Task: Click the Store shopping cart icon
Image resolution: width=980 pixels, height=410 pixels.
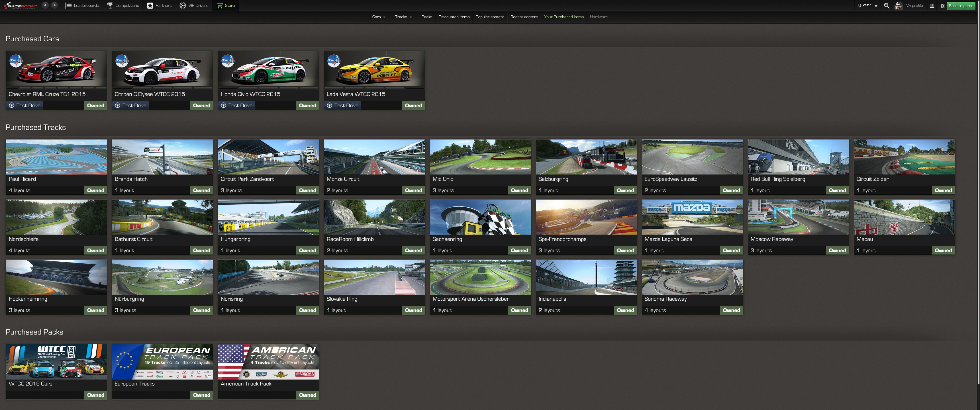Action: pos(220,5)
